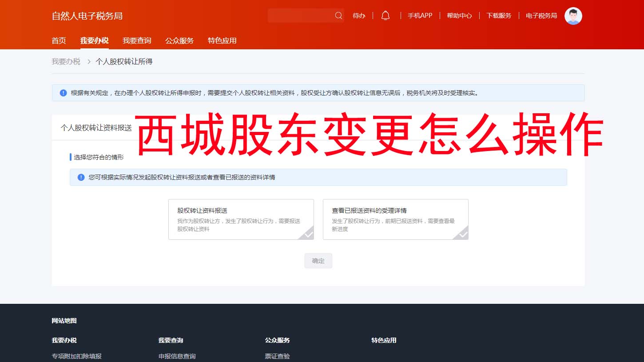This screenshot has width=644, height=362.
Task: Select the 查看已报送资料的受理详情 option
Action: 395,219
